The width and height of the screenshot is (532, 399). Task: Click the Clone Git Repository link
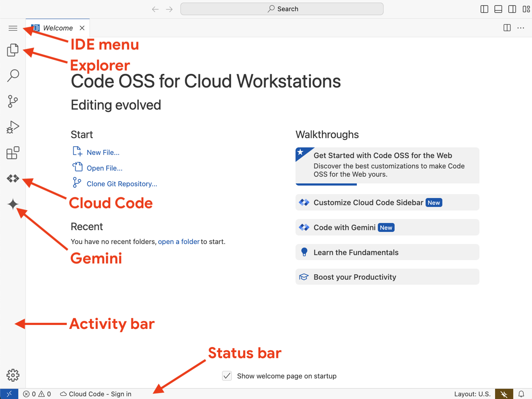point(122,184)
